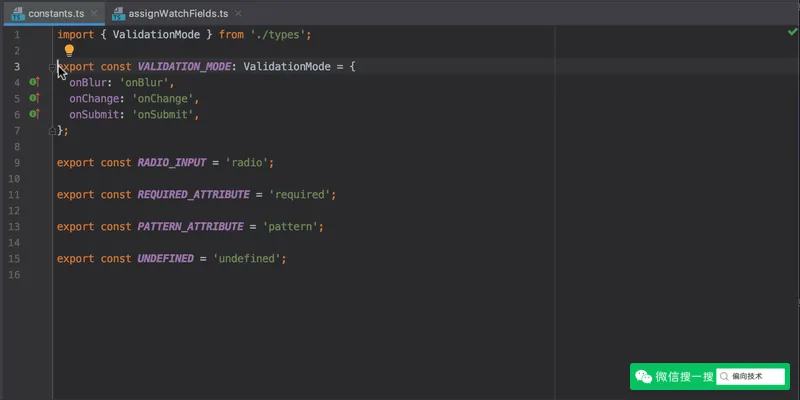Viewport: 800px width, 400px height.
Task: Click the 'pattern' string value
Action: click(290, 227)
